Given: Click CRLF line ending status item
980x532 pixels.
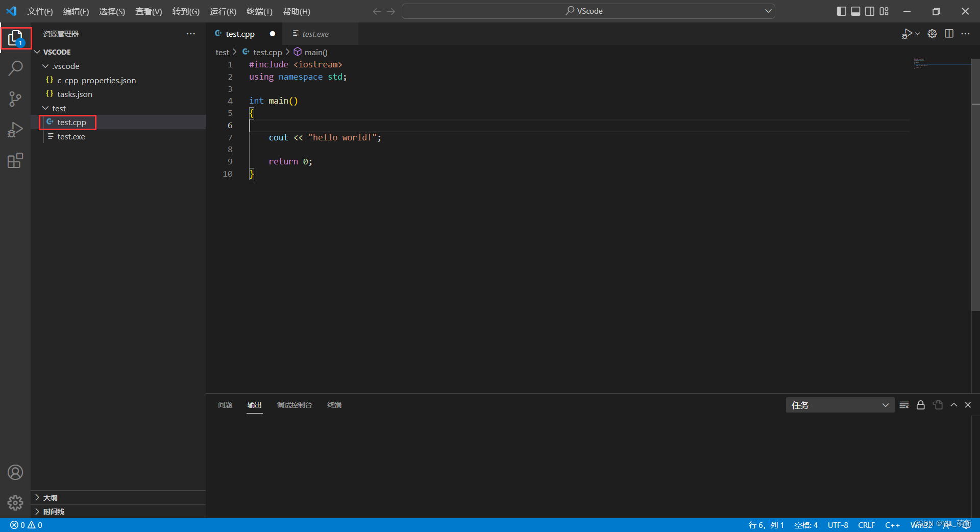Looking at the screenshot, I should click(x=867, y=525).
